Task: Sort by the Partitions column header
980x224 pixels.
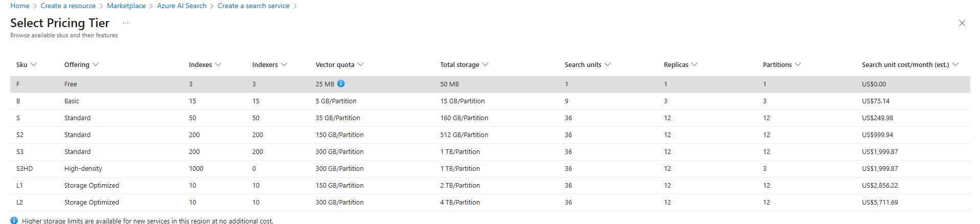Action: tap(782, 64)
